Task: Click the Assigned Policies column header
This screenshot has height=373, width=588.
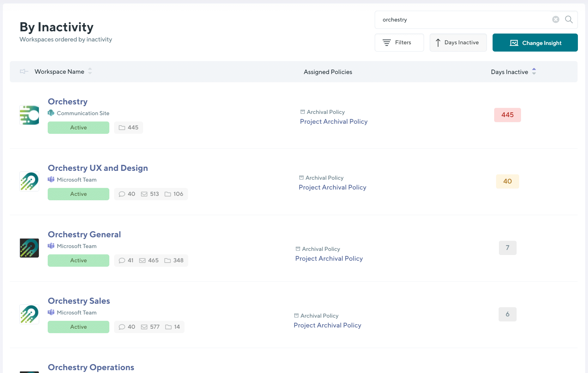Action: point(328,72)
